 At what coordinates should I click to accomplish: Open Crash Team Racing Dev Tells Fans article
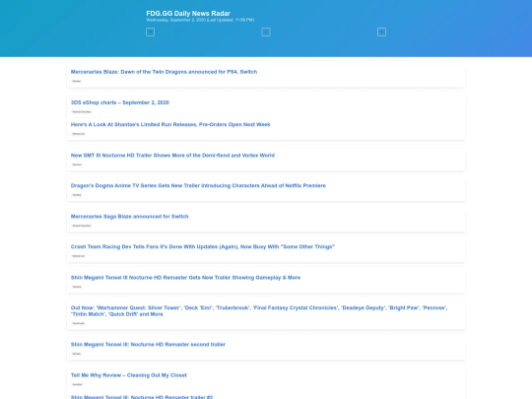(x=203, y=246)
